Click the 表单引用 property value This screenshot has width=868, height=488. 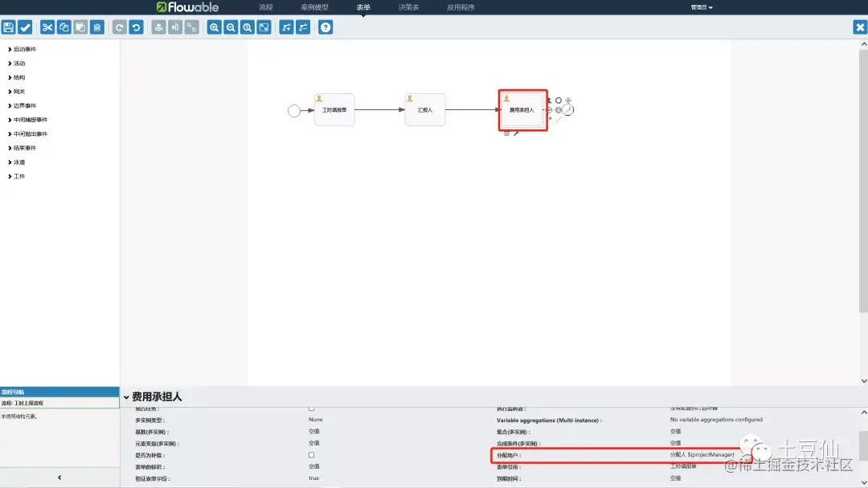click(x=683, y=466)
